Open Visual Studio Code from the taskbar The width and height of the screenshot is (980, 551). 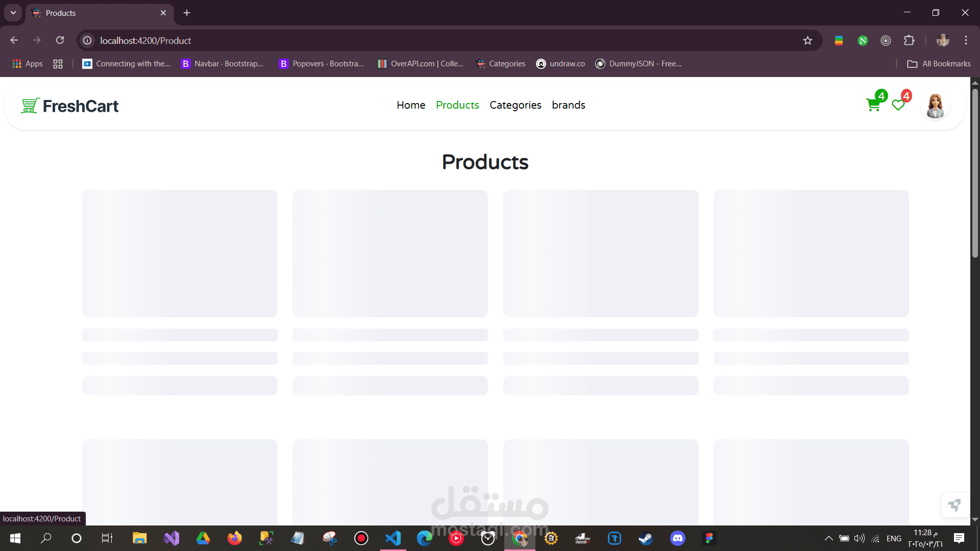pyautogui.click(x=393, y=538)
